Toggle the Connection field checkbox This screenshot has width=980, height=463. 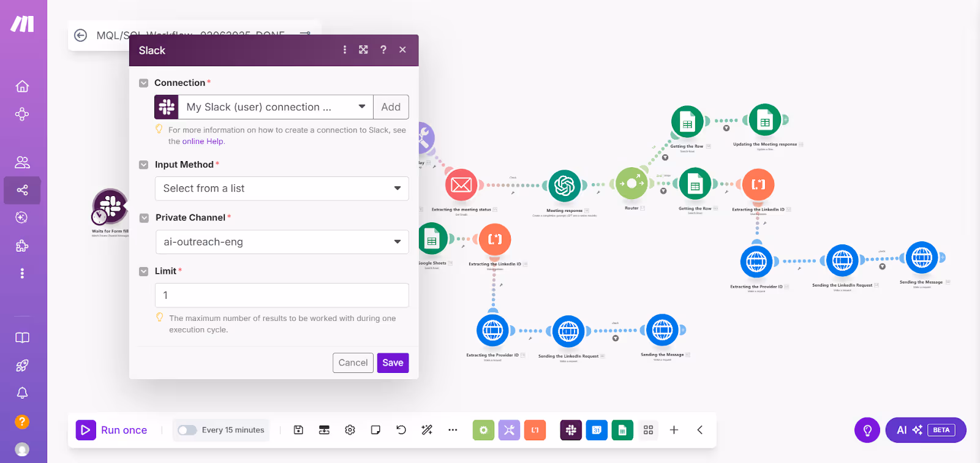[x=144, y=83]
